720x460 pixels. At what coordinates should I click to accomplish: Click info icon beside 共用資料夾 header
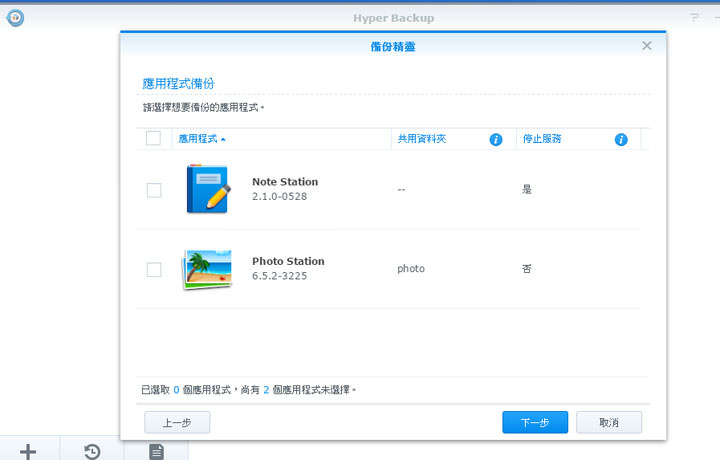pyautogui.click(x=495, y=139)
